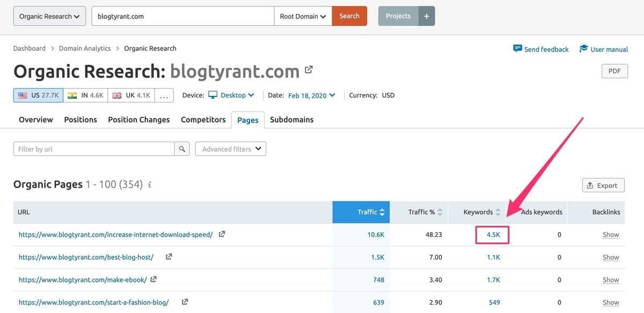The width and height of the screenshot is (644, 313).
Task: Open the Projects button
Action: click(398, 16)
